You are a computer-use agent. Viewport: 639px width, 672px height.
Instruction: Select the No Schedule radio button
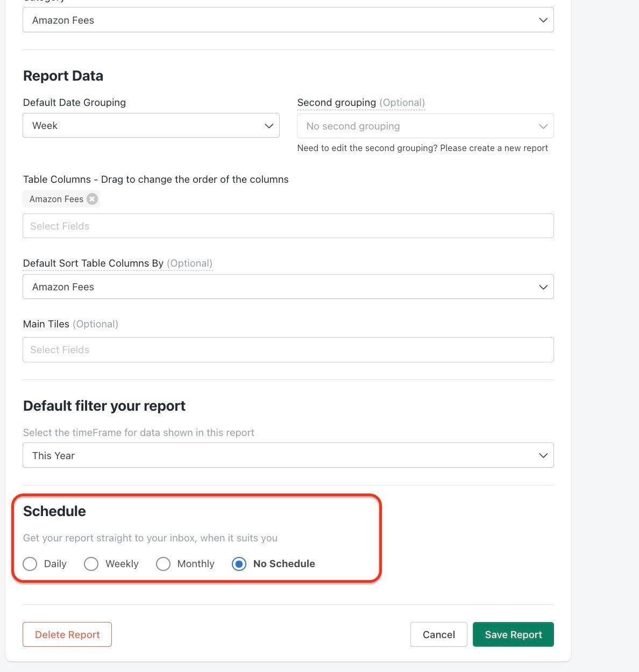click(x=239, y=564)
